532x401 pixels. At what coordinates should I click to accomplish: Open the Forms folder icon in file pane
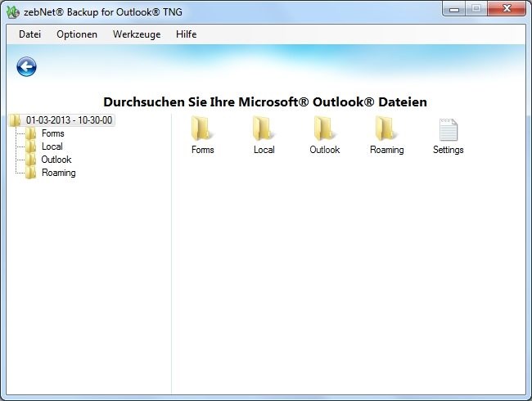202,128
